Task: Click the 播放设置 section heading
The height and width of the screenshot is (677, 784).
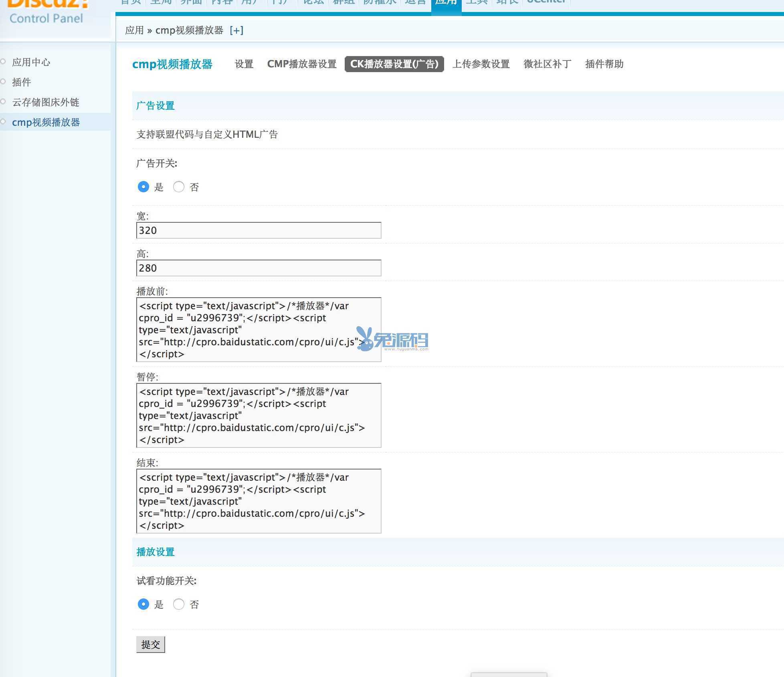Action: (156, 552)
